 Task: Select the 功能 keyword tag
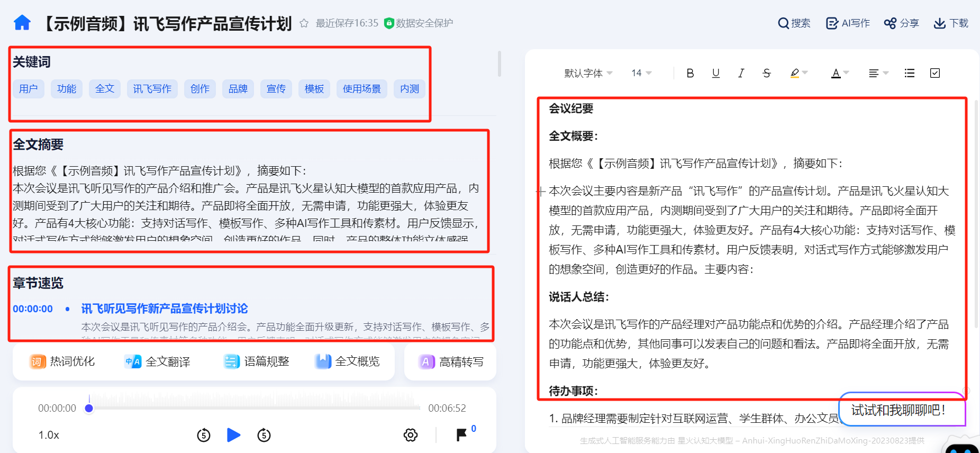click(x=67, y=89)
